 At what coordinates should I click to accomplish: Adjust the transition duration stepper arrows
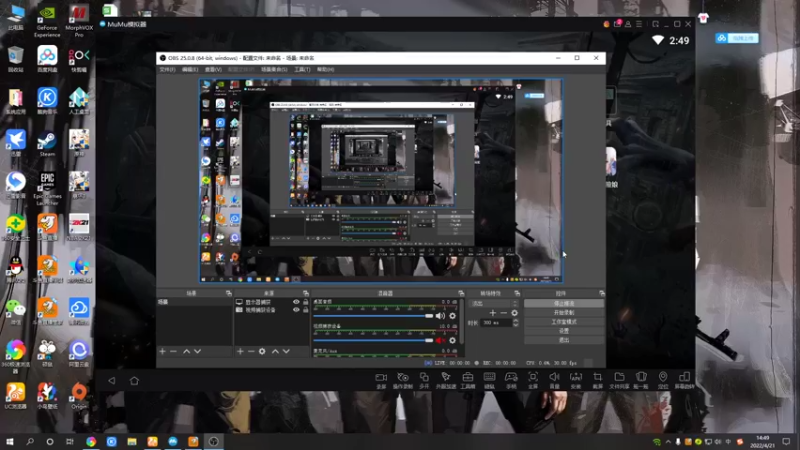pos(516,322)
